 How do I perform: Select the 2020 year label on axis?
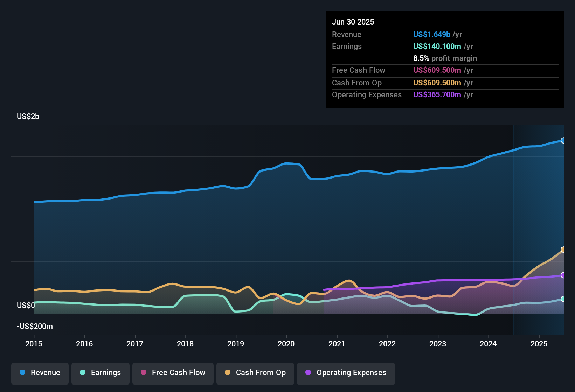[x=286, y=344]
